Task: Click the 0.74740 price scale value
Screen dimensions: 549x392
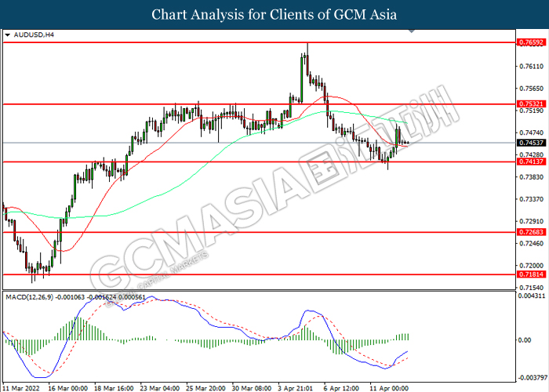Action: pos(532,132)
